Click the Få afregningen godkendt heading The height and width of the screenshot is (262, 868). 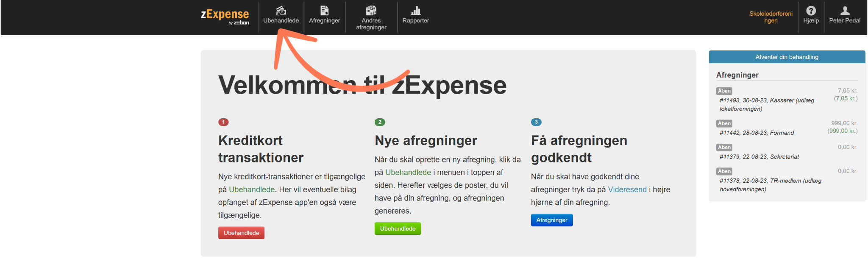(x=579, y=149)
